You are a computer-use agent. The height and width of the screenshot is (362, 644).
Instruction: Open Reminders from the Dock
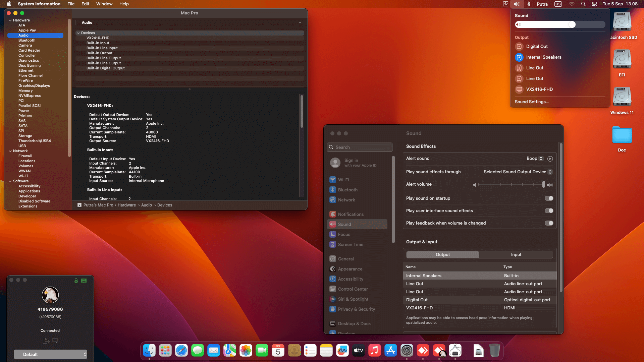310,351
